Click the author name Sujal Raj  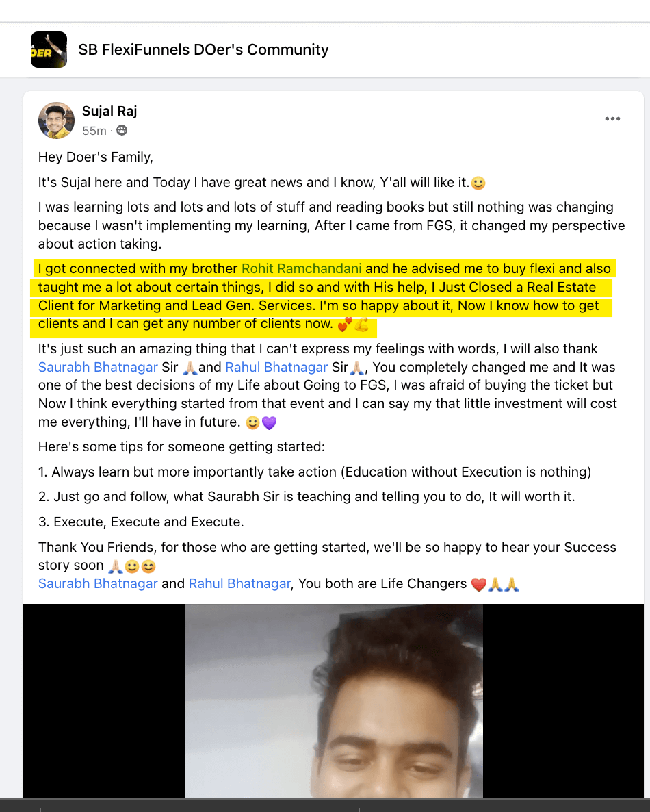pos(109,112)
